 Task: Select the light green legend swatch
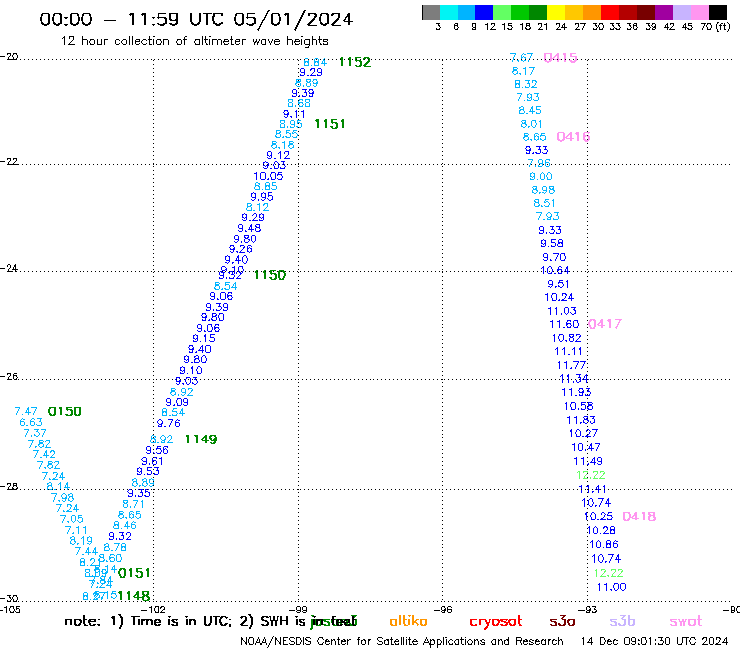tap(502, 12)
